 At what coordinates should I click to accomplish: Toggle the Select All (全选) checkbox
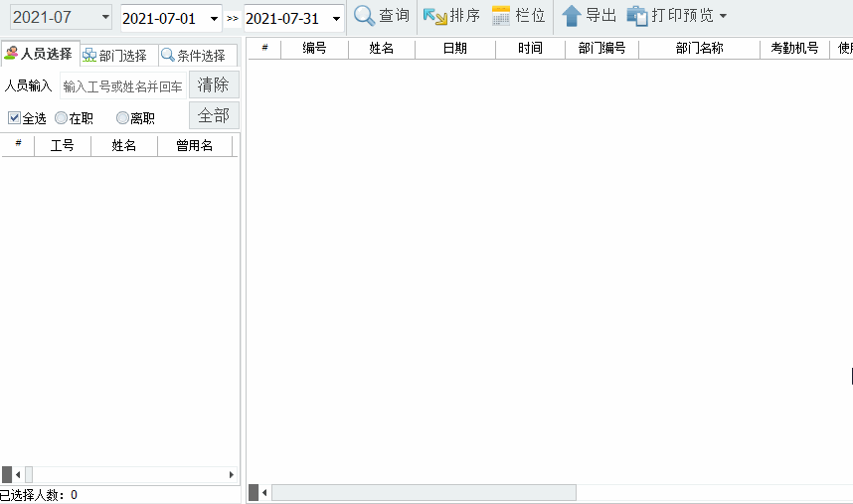point(14,117)
